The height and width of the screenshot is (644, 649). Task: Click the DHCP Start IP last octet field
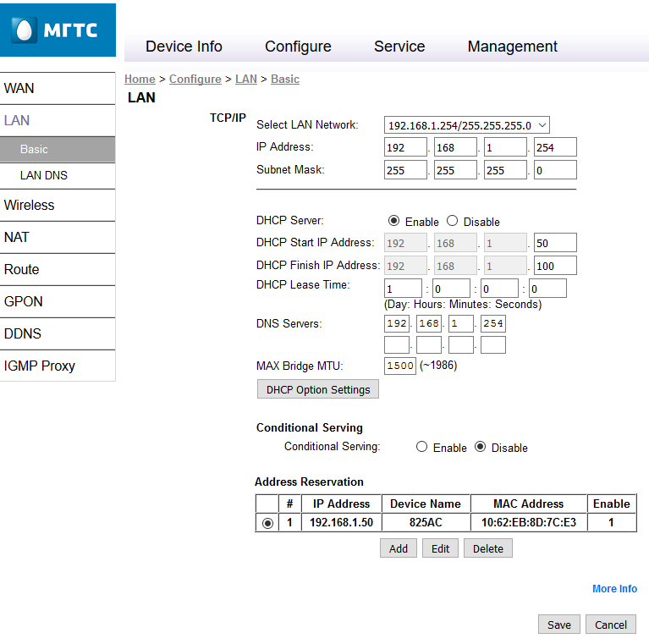[555, 243]
